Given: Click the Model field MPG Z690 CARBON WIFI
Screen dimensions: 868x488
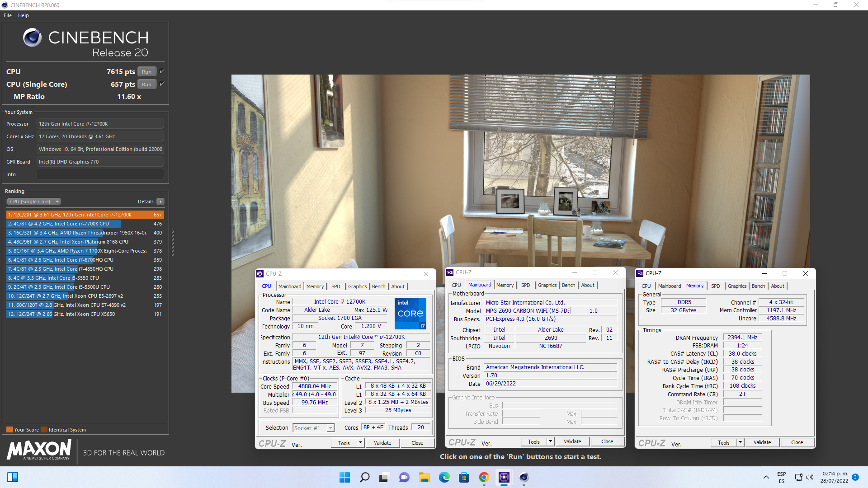Looking at the screenshot, I should [x=527, y=311].
